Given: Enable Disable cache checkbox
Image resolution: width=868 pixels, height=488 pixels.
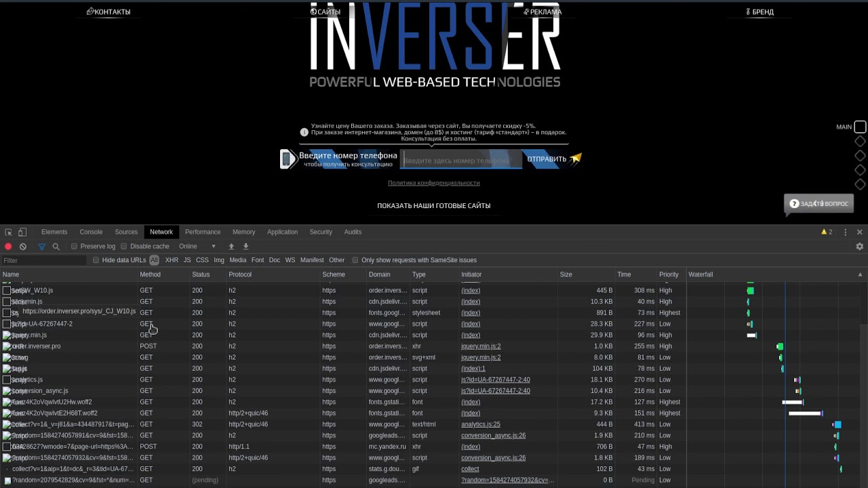Looking at the screenshot, I should pos(123,247).
